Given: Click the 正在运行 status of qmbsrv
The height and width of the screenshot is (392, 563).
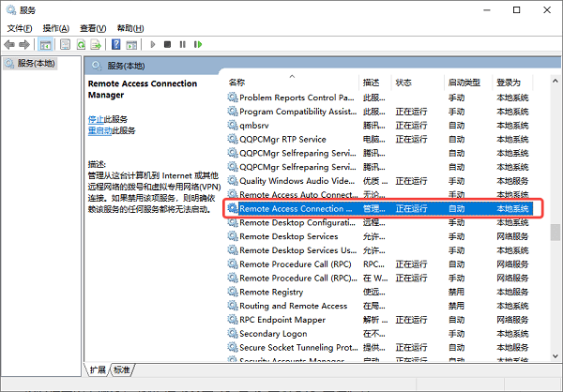Looking at the screenshot, I should (412, 126).
